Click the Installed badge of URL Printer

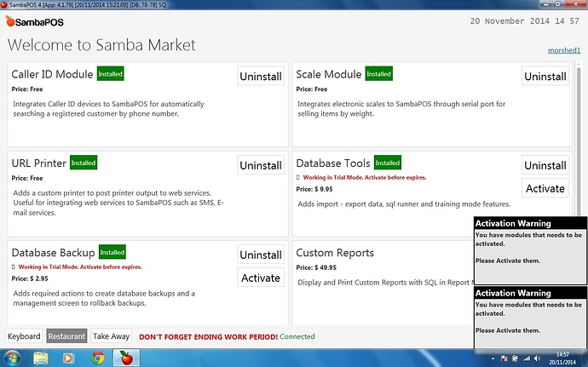(x=84, y=163)
